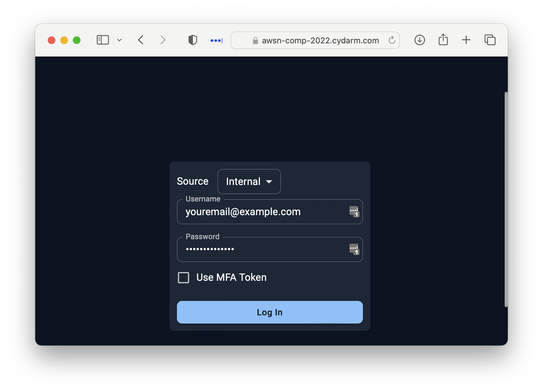Click the Username input field
The width and height of the screenshot is (543, 392).
[270, 212]
